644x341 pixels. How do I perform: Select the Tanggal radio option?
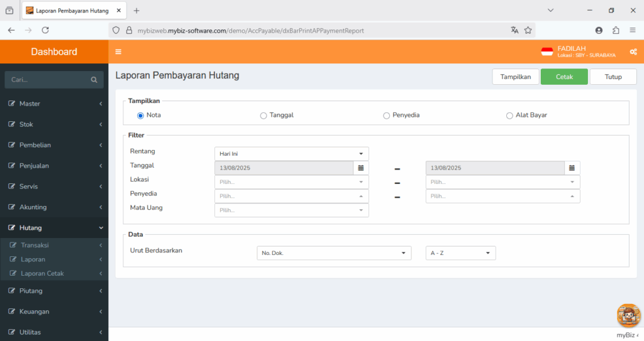pos(264,116)
